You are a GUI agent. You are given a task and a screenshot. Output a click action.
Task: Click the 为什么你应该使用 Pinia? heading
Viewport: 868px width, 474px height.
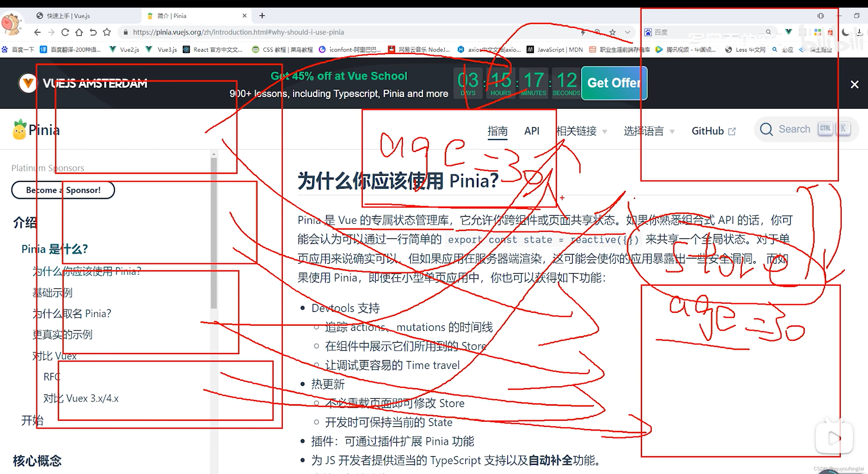pos(398,181)
